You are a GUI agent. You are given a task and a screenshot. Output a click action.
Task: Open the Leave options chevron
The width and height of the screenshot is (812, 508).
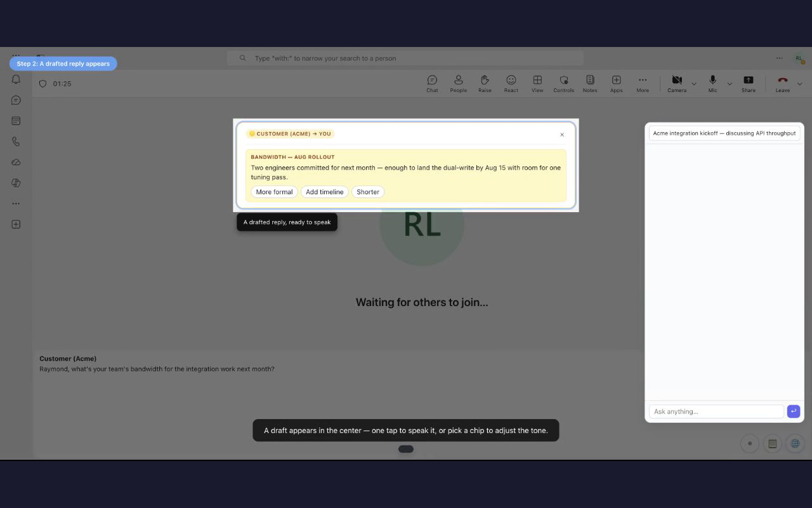(799, 83)
